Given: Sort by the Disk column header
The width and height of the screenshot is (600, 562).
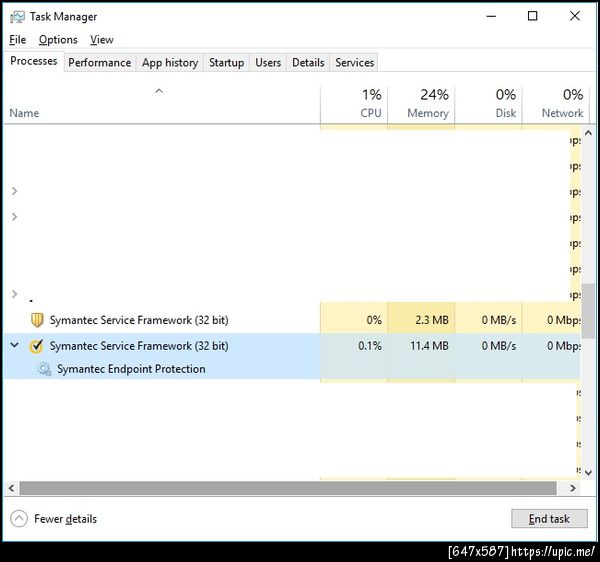Looking at the screenshot, I should [489, 103].
